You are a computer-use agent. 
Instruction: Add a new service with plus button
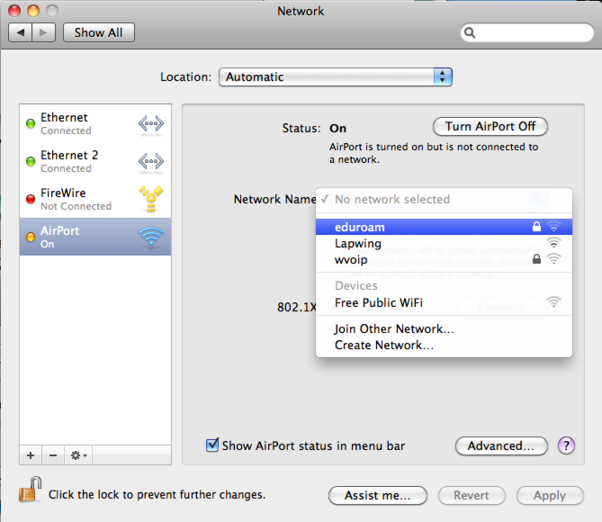tap(31, 455)
